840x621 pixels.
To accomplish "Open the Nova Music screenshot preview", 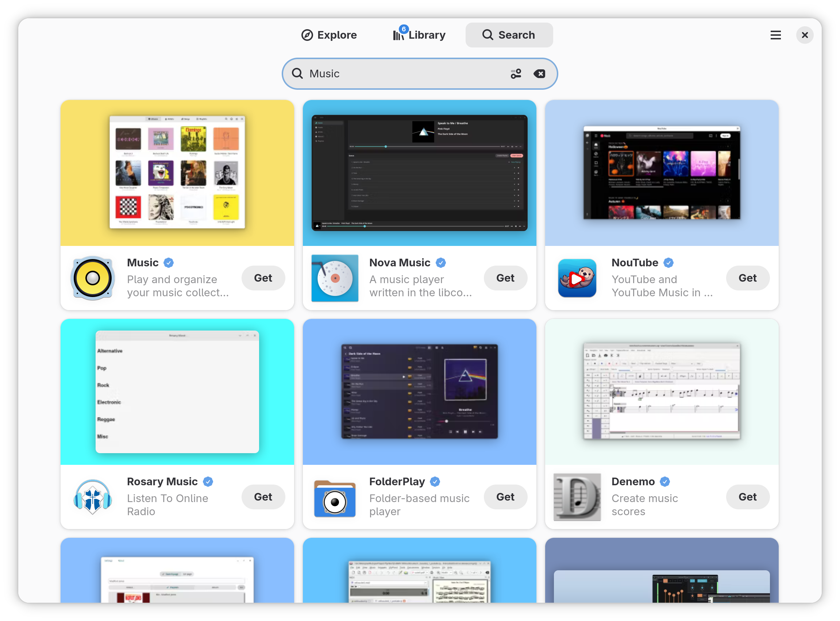I will 419,173.
